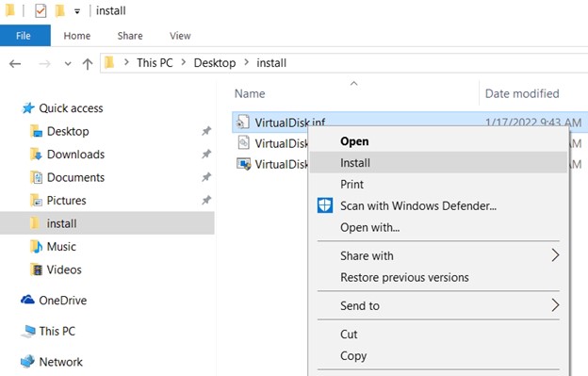Viewport: 588px width, 376px height.
Task: Open Downloads in Quick access list
Action: [x=75, y=155]
